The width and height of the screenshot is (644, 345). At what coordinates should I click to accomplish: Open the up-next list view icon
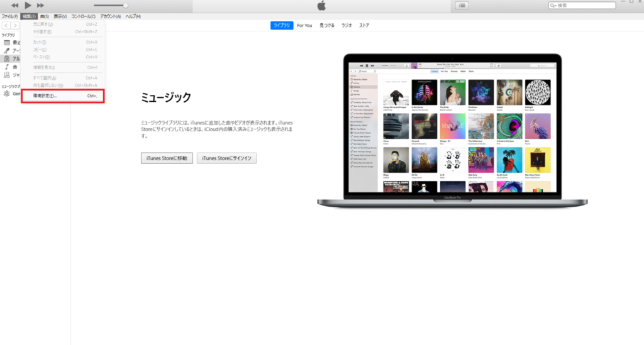(x=462, y=5)
